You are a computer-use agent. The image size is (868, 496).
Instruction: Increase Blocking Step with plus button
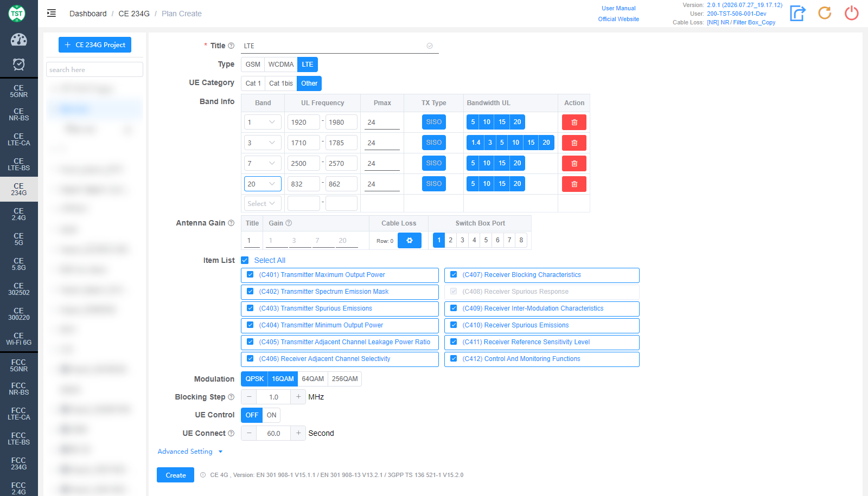coord(298,397)
